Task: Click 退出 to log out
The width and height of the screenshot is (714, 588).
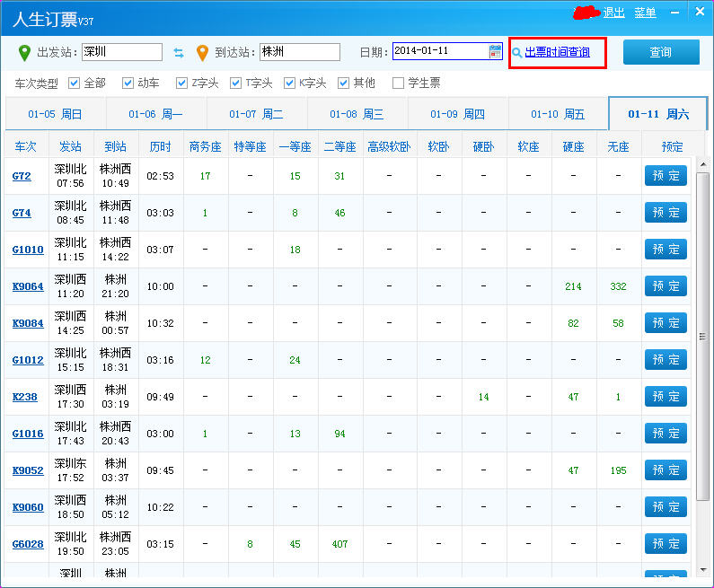Action: [x=613, y=13]
